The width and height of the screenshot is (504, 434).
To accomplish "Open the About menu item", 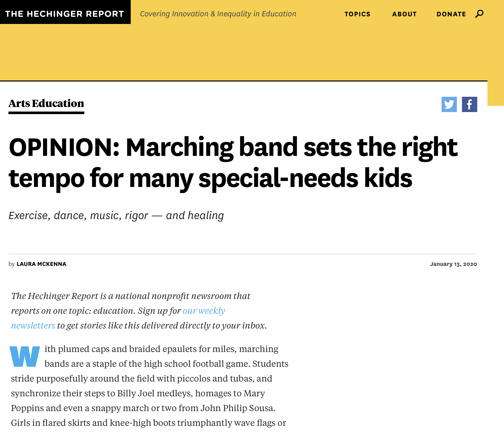I will (404, 14).
